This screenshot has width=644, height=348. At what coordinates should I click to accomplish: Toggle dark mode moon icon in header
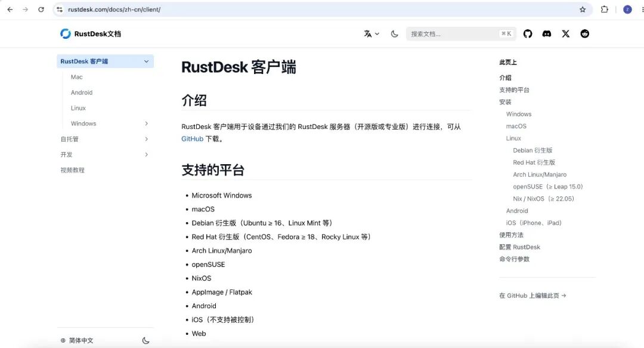pos(395,34)
